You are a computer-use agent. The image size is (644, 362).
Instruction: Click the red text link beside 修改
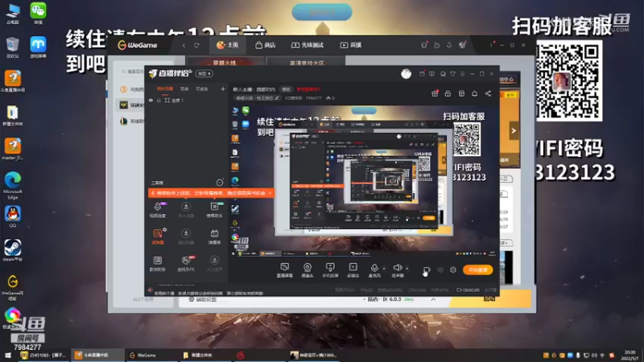(308, 89)
